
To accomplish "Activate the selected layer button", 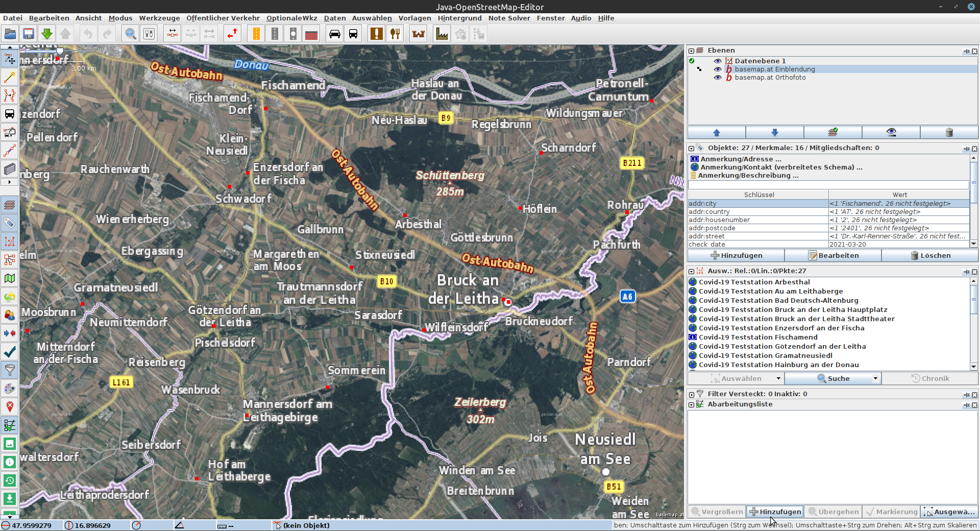I will tap(833, 133).
